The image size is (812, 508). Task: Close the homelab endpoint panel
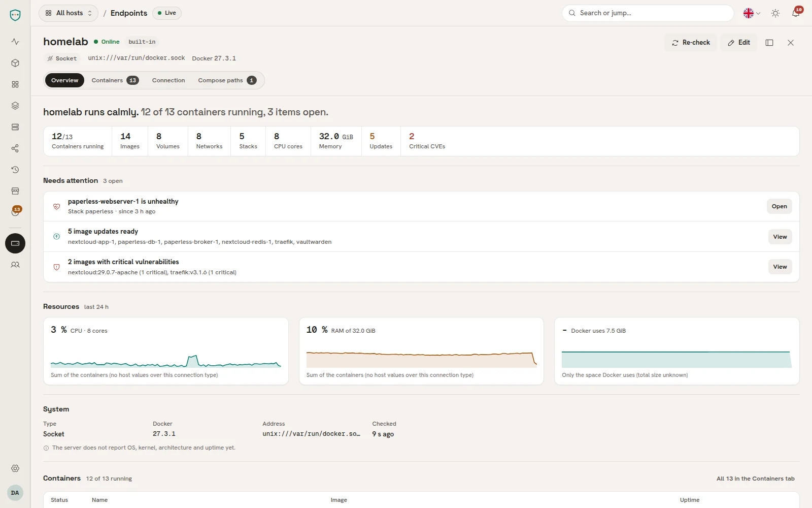(791, 43)
